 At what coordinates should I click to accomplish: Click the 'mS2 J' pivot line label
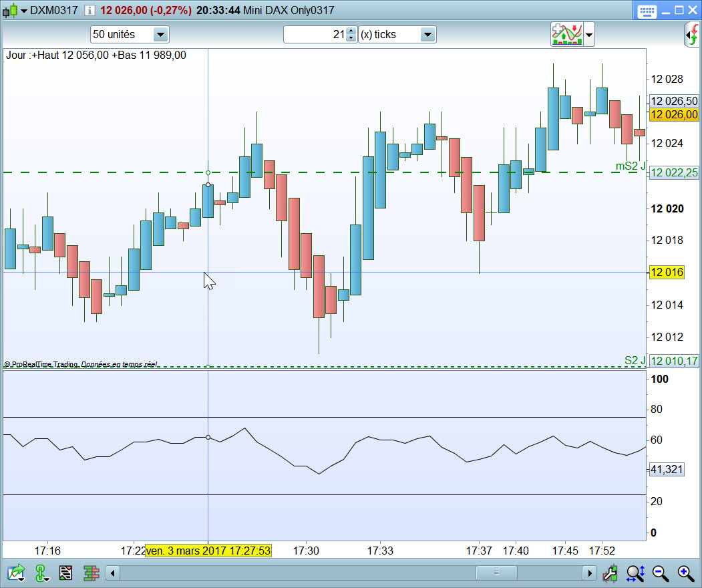tap(631, 166)
